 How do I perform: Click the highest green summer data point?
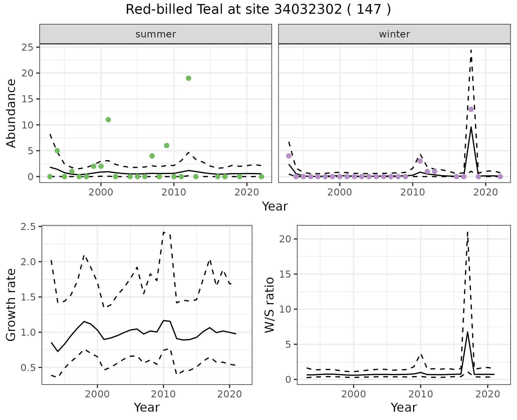(x=188, y=78)
